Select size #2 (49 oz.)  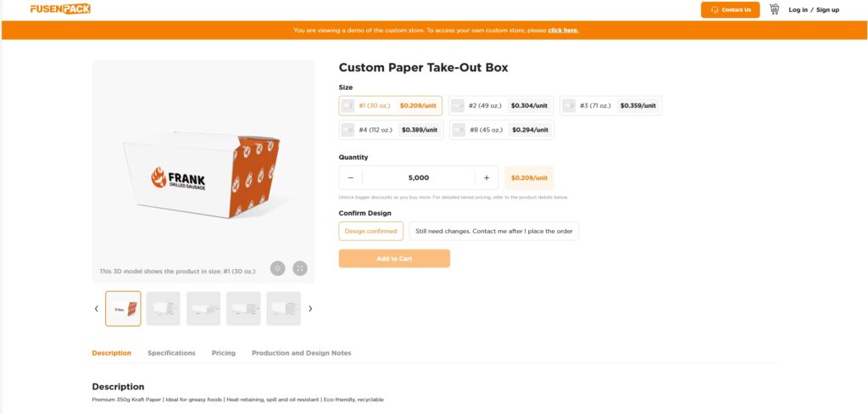point(501,106)
